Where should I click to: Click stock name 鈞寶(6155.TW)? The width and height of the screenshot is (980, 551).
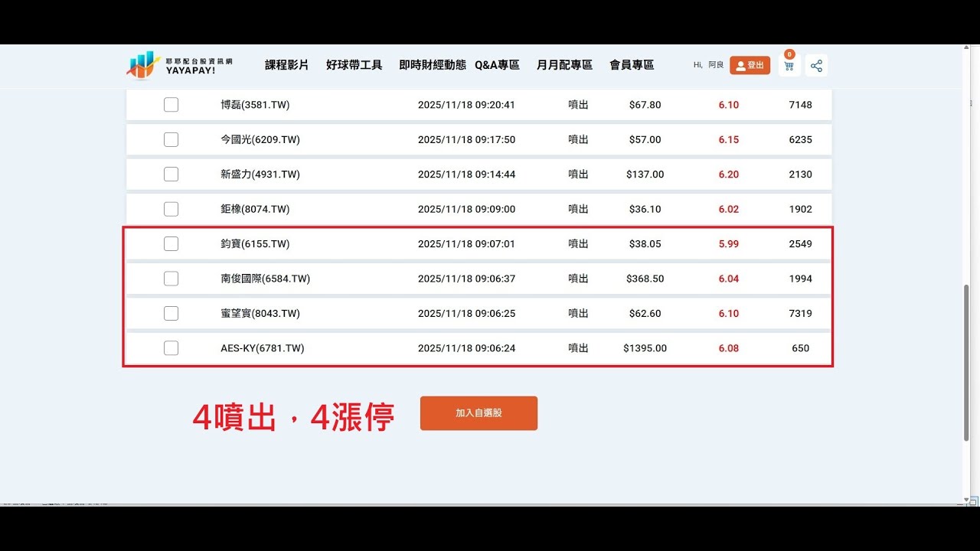pos(255,244)
